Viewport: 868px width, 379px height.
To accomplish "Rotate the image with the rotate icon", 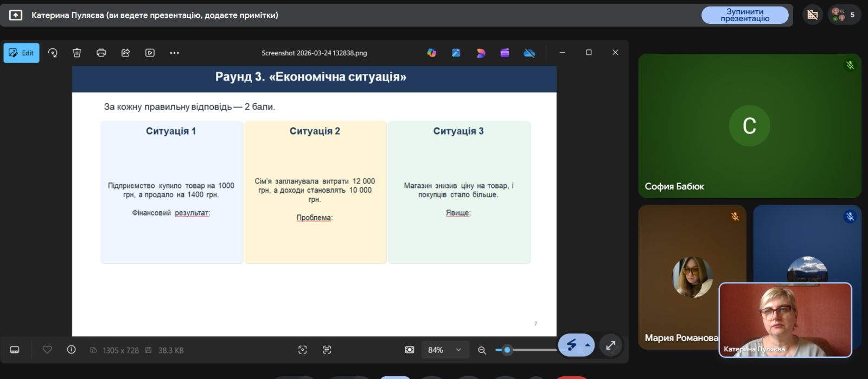I will [53, 53].
